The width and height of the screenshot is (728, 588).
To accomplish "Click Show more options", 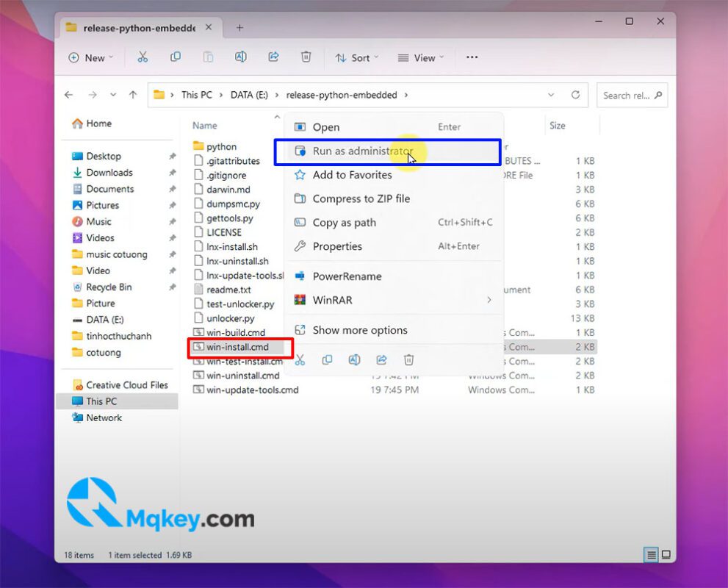I will [x=394, y=330].
